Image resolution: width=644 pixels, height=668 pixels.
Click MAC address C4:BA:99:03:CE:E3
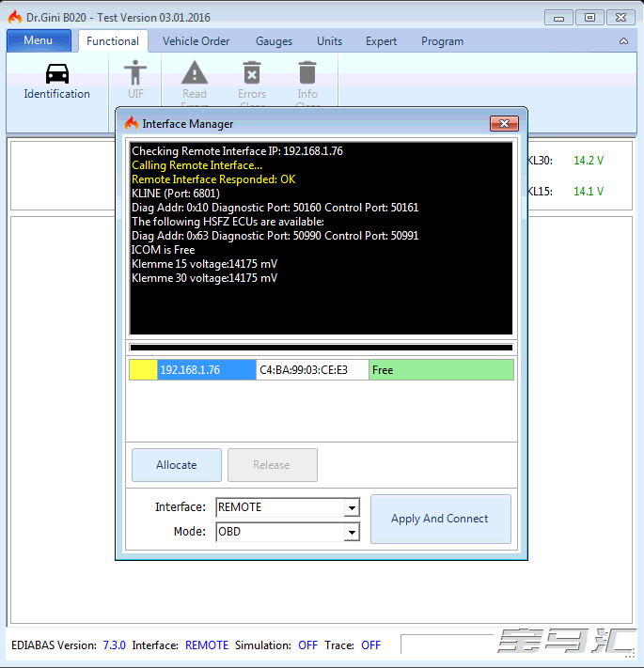[312, 370]
